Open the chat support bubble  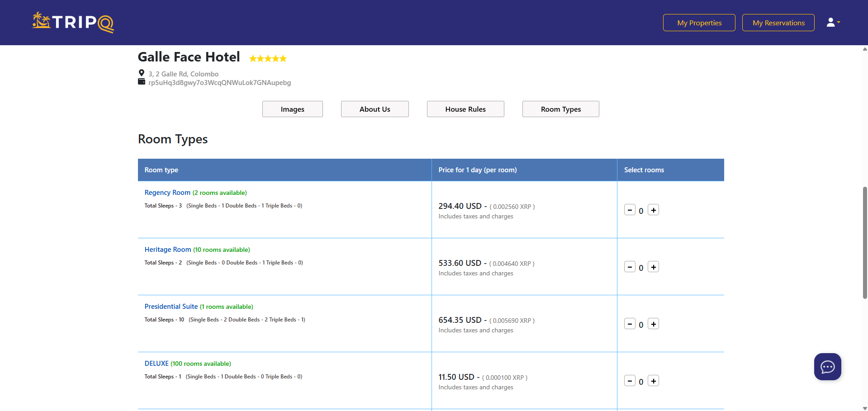tap(828, 367)
